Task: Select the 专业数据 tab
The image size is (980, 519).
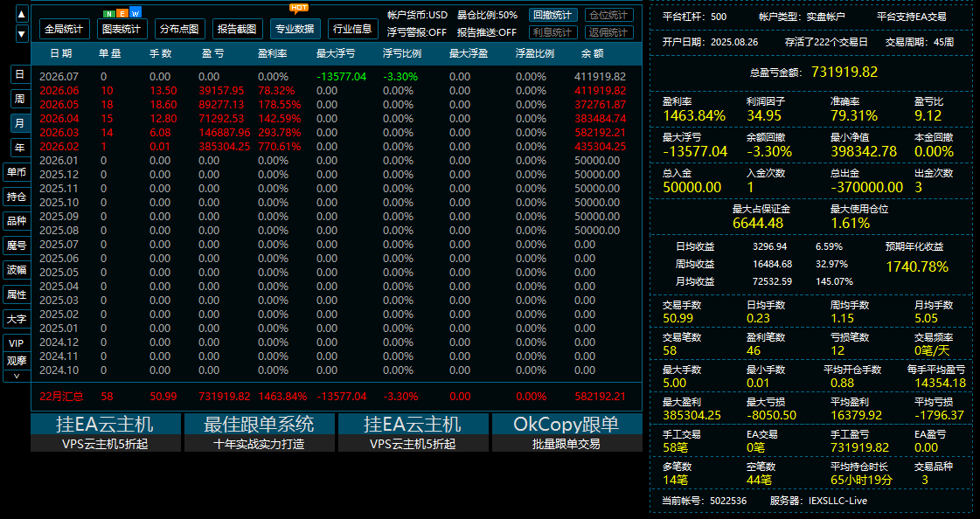Action: [x=295, y=29]
